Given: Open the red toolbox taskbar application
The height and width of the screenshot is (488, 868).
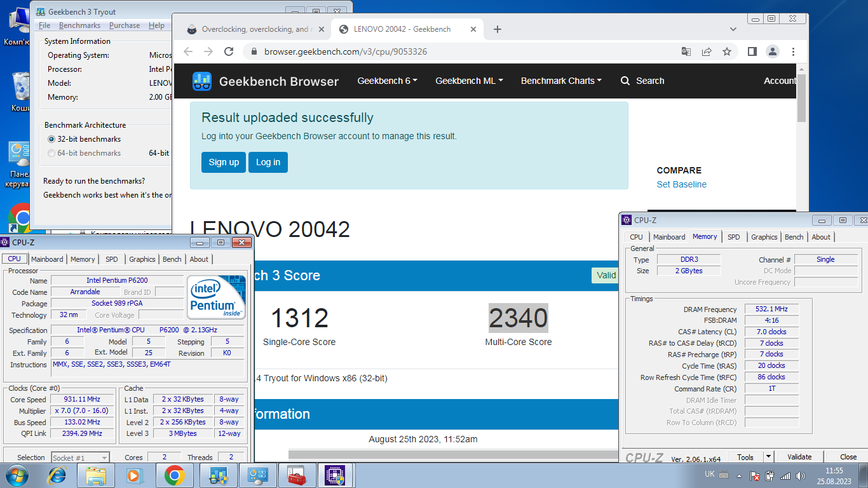Looking at the screenshot, I should tap(297, 475).
